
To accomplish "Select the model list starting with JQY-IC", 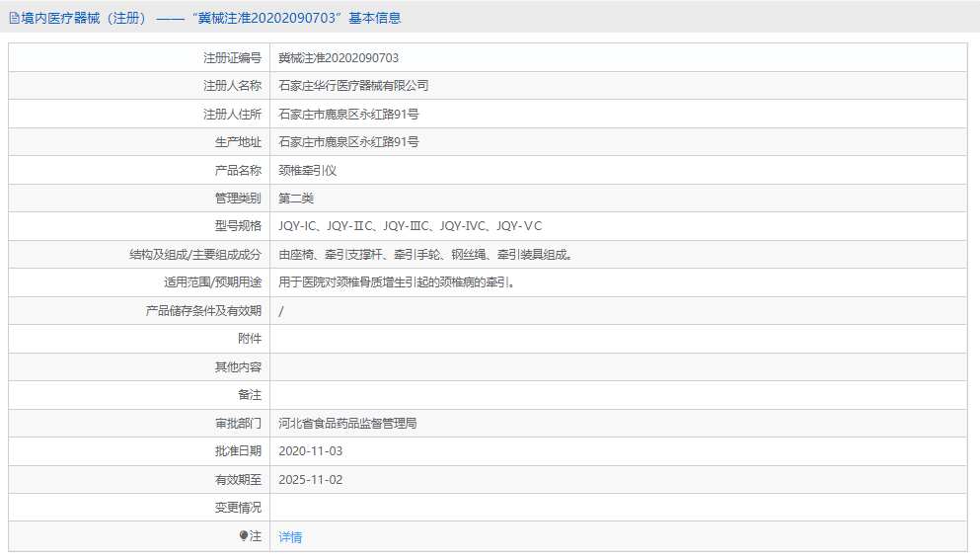I will click(x=410, y=226).
